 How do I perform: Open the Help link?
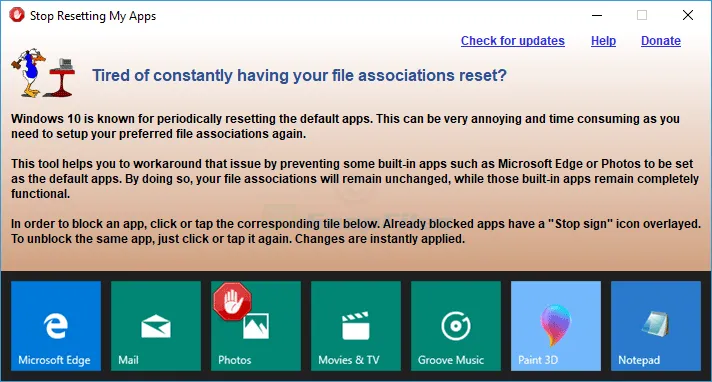(603, 41)
